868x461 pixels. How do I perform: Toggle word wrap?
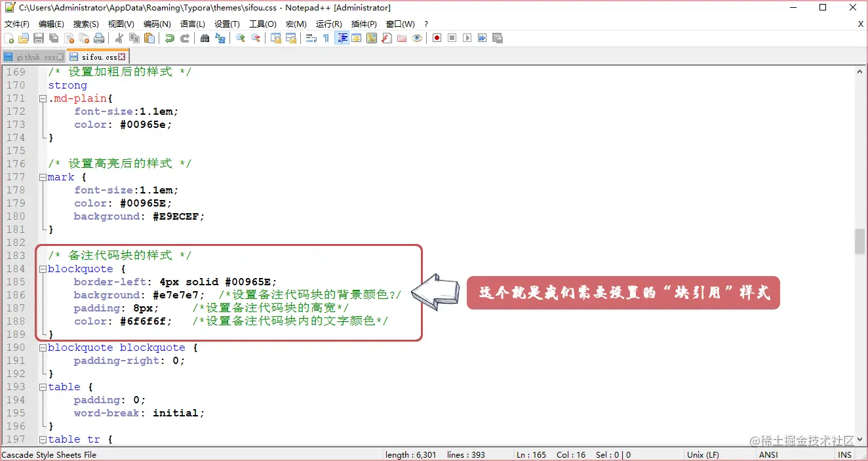coord(313,38)
